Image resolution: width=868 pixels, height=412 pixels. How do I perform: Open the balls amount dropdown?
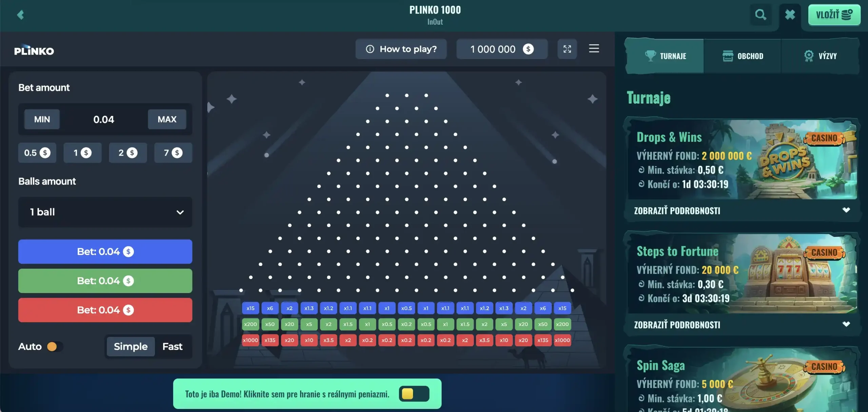click(105, 212)
